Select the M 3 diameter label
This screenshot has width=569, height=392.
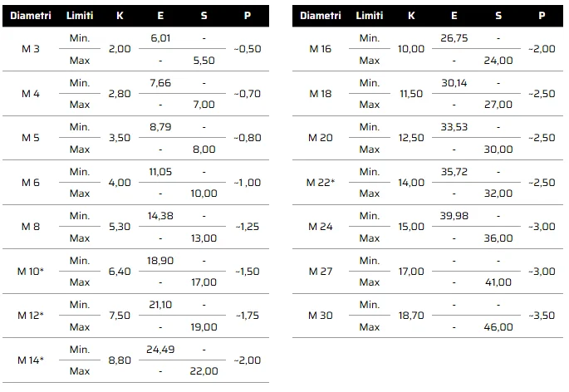[x=31, y=49]
